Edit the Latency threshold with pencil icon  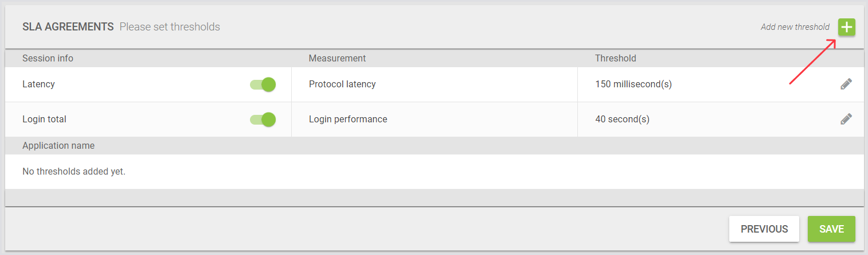point(846,84)
